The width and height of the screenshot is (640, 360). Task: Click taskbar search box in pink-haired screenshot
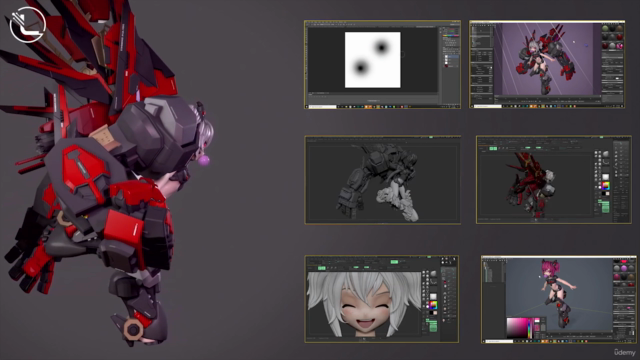coord(500,341)
